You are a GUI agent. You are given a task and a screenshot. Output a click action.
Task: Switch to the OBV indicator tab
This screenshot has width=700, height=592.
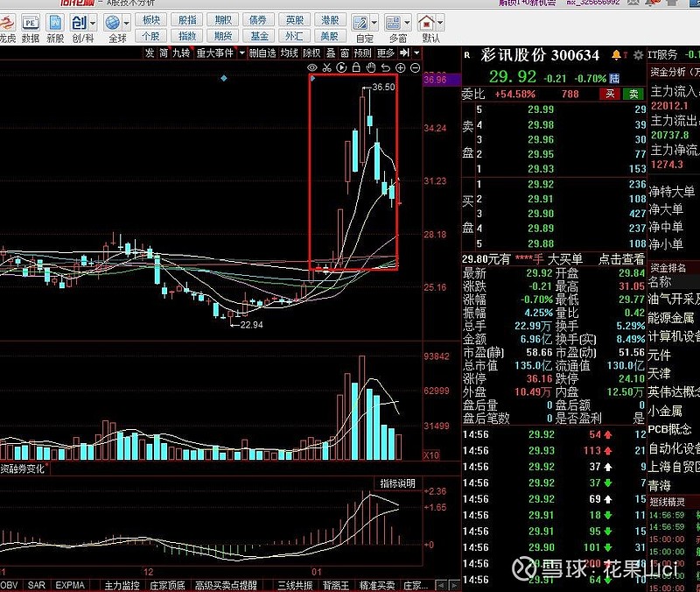click(9, 585)
